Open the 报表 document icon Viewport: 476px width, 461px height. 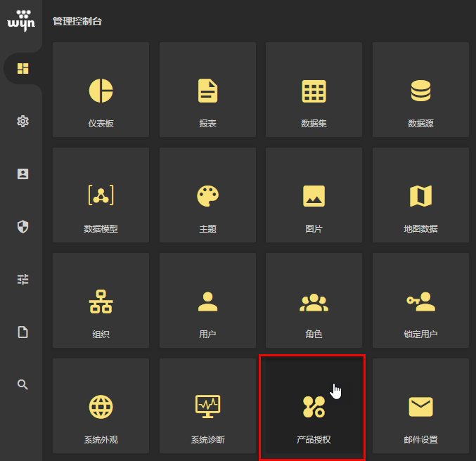tap(207, 91)
